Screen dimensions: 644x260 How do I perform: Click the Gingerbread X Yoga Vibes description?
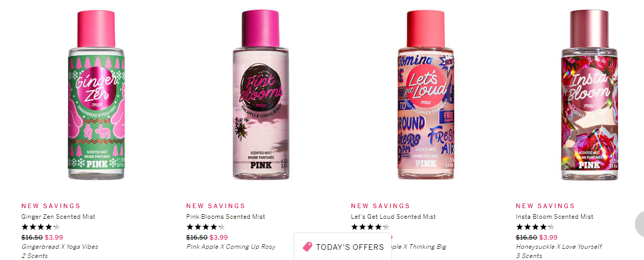tap(60, 247)
